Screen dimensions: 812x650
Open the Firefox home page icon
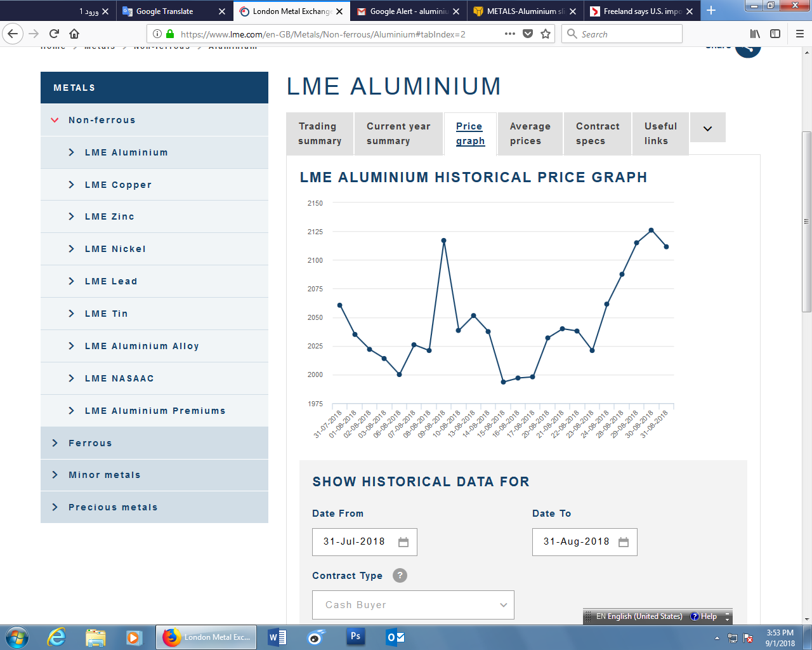pos(74,34)
